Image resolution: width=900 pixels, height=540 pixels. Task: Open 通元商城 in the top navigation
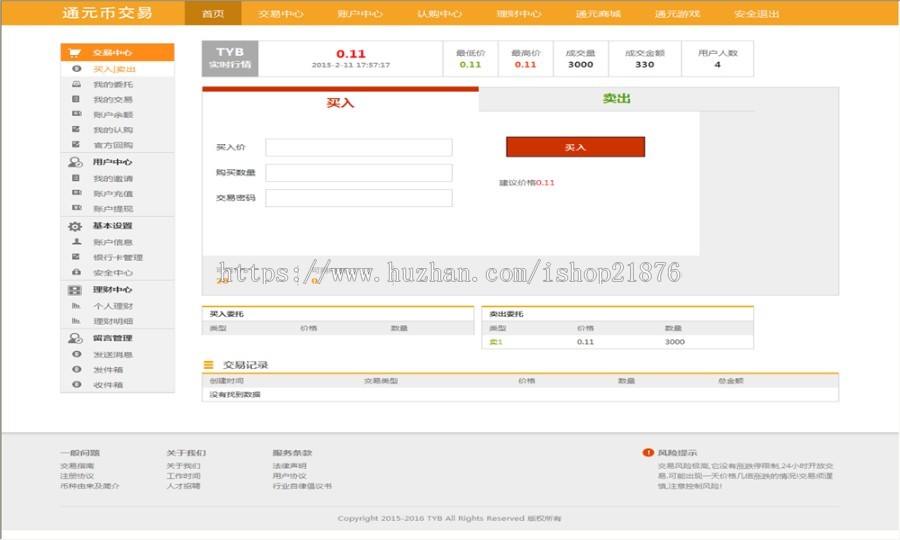pos(598,14)
